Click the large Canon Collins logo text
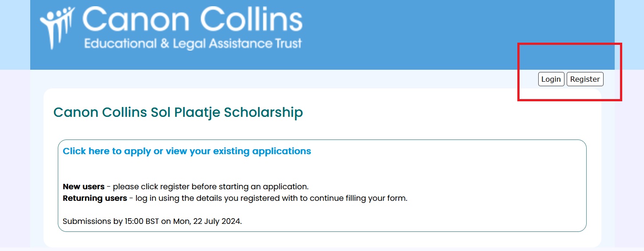 [x=192, y=20]
